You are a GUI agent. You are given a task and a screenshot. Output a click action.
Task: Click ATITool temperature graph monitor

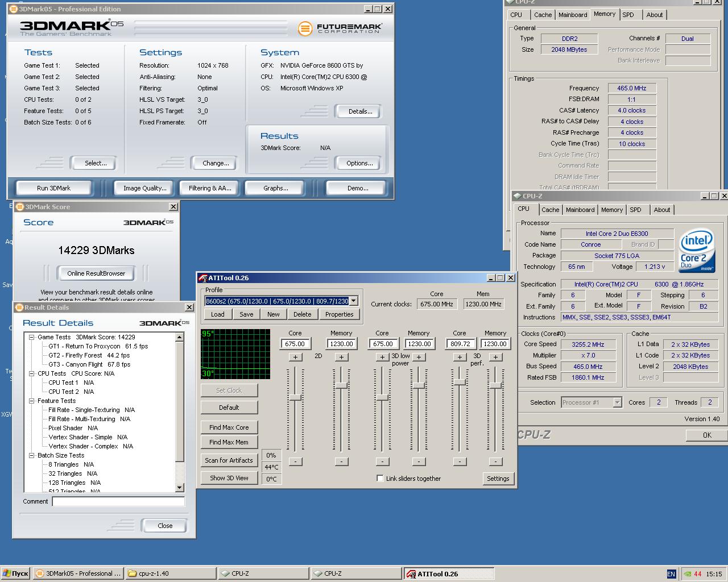coord(235,354)
